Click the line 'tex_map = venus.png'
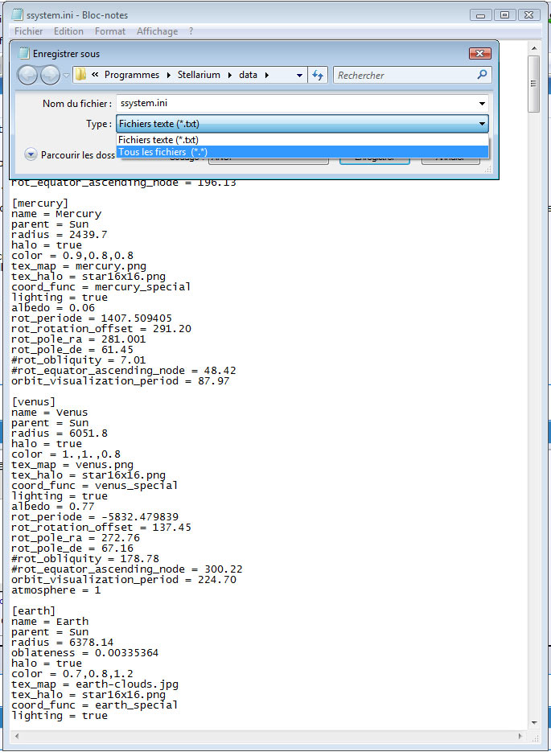 [72, 464]
